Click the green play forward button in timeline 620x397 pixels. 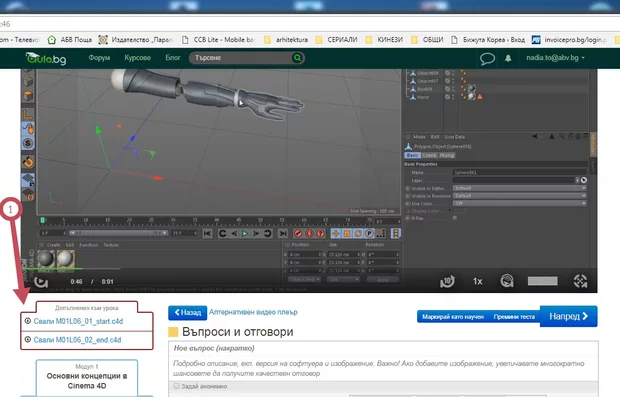pos(245,234)
